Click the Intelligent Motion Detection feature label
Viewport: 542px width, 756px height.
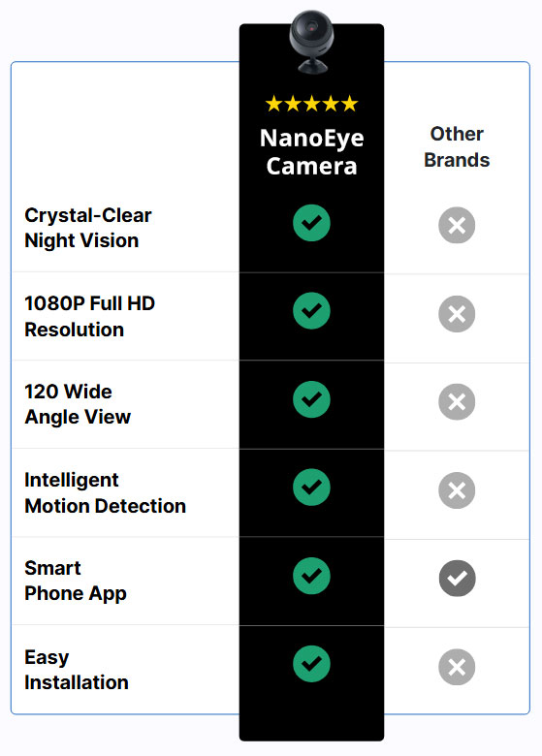point(105,492)
